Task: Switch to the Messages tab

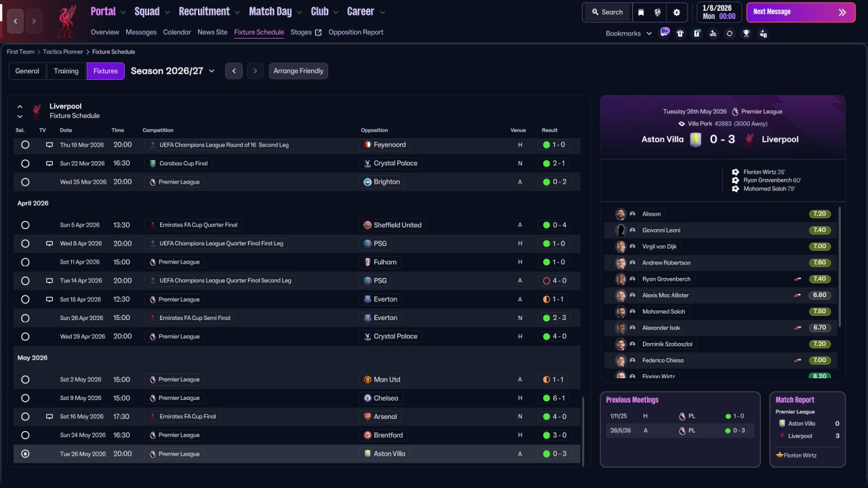Action: (141, 32)
